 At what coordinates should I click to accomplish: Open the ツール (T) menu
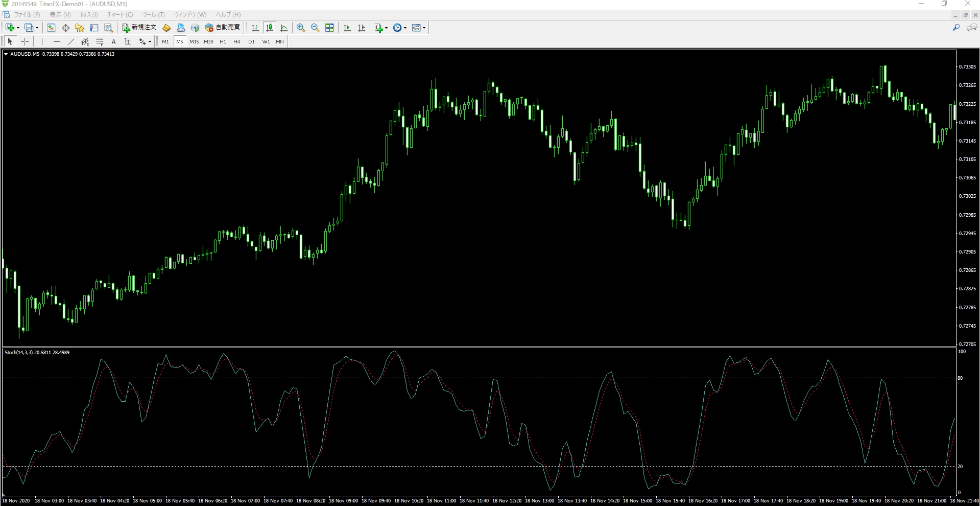coord(153,15)
